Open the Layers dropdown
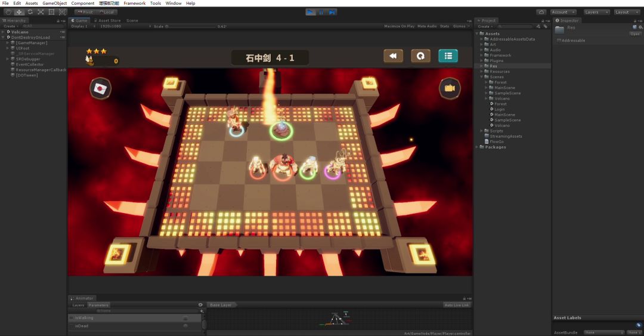644x336 pixels. [596, 12]
